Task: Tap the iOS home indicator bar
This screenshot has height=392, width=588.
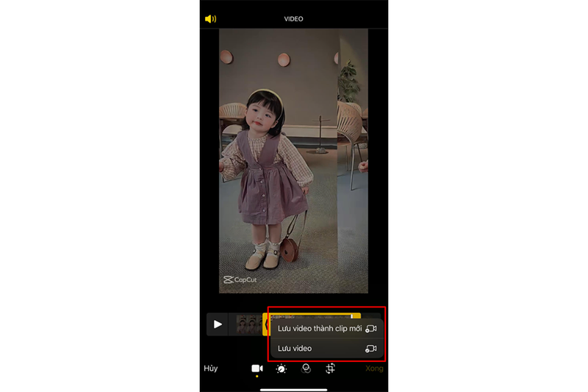Action: pyautogui.click(x=293, y=390)
